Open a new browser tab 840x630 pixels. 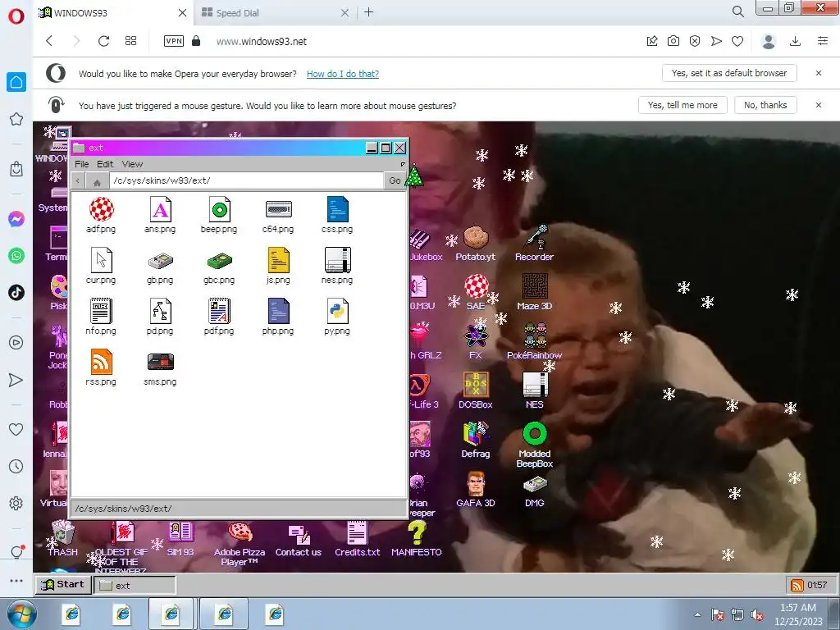click(368, 12)
